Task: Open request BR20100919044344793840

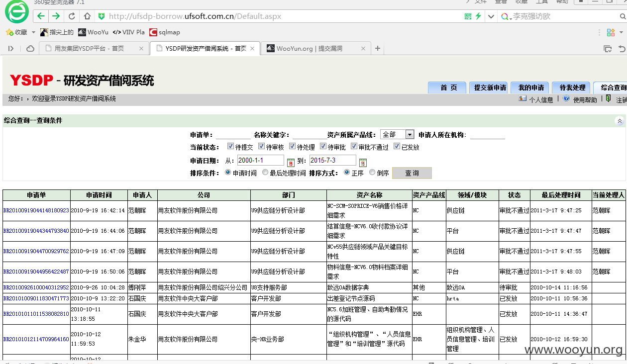Action: (x=36, y=231)
